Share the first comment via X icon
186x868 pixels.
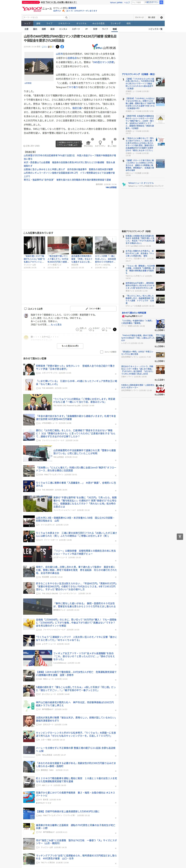pos(114,329)
